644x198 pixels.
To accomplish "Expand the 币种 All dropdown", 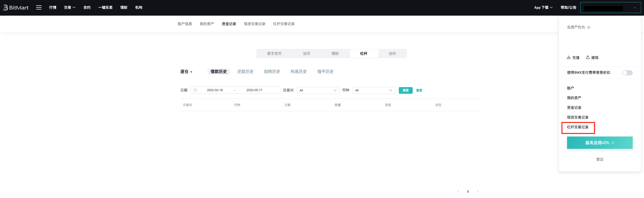I will point(373,90).
